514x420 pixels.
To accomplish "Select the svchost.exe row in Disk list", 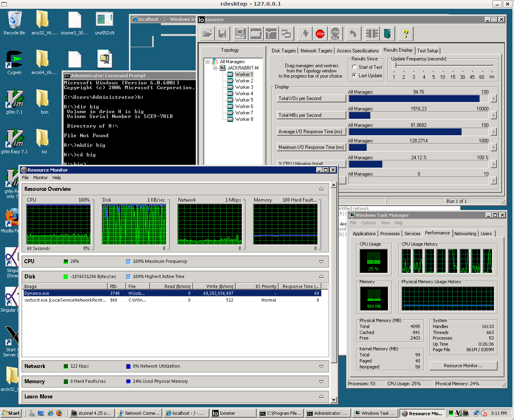I will click(x=172, y=300).
